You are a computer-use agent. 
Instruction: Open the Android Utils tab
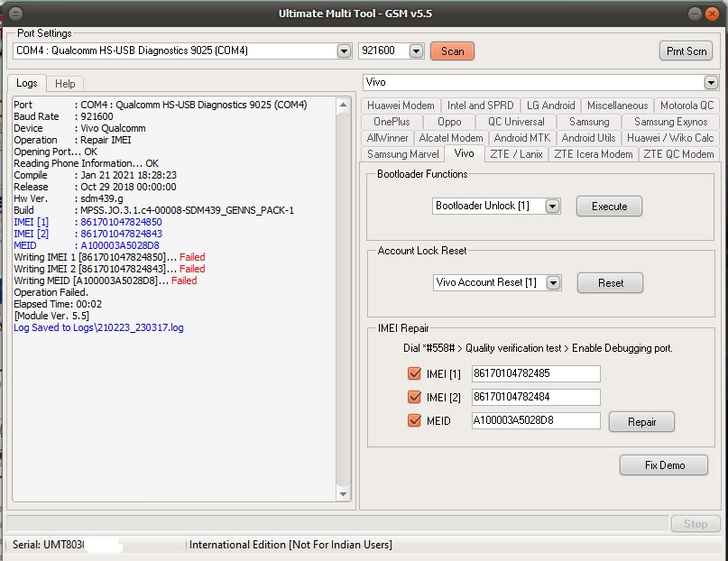[588, 138]
